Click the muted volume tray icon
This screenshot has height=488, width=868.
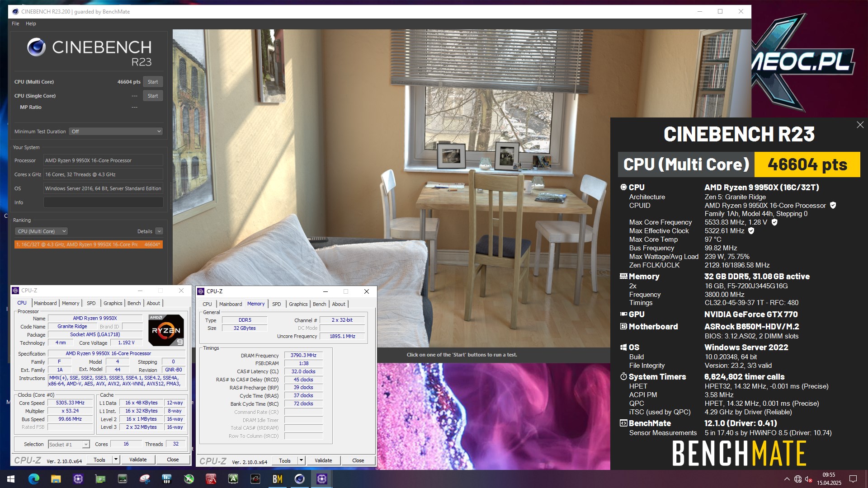click(809, 479)
